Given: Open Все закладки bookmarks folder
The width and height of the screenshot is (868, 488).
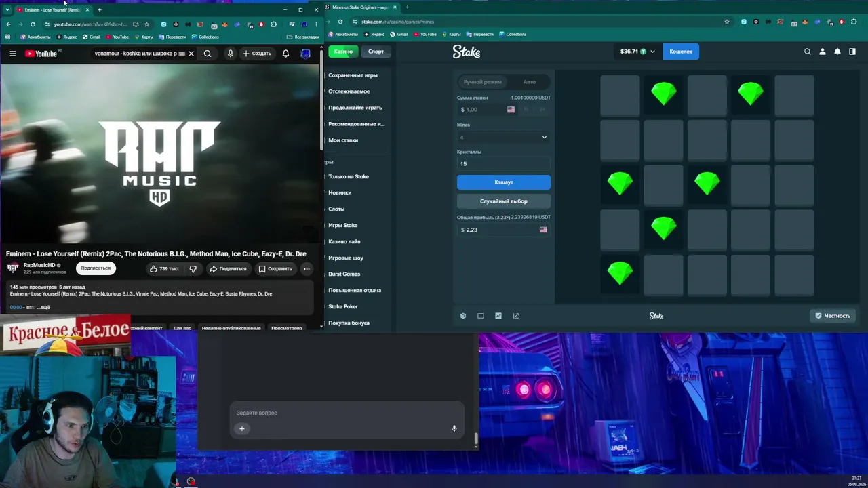Looking at the screenshot, I should [x=303, y=37].
